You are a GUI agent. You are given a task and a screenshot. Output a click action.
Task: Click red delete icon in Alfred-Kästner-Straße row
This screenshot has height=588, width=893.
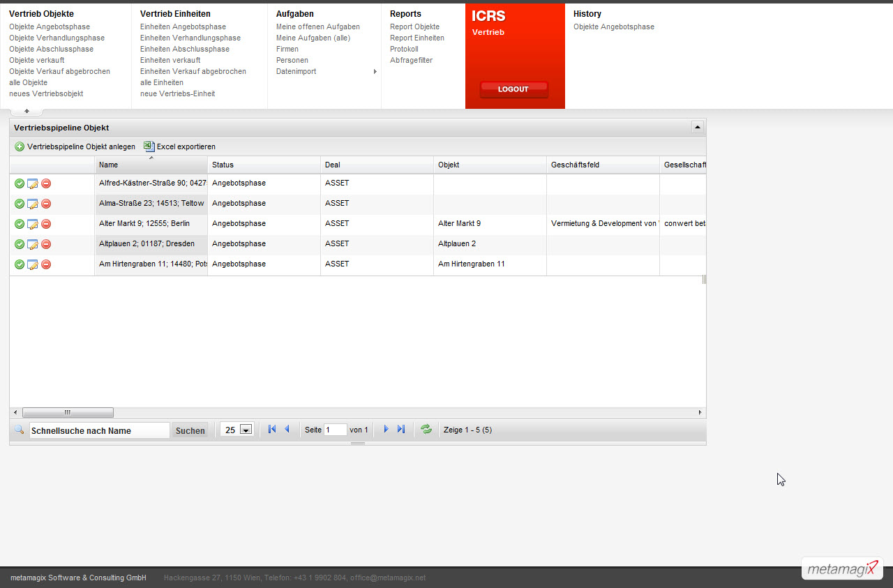coord(46,183)
